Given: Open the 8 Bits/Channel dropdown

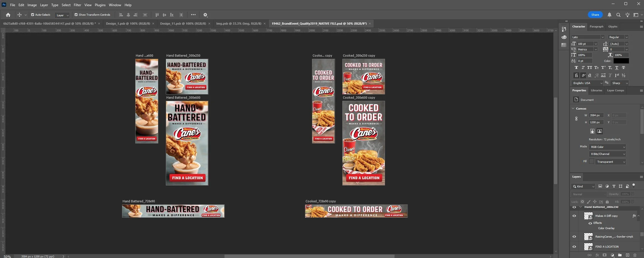Looking at the screenshot, I should (x=608, y=154).
